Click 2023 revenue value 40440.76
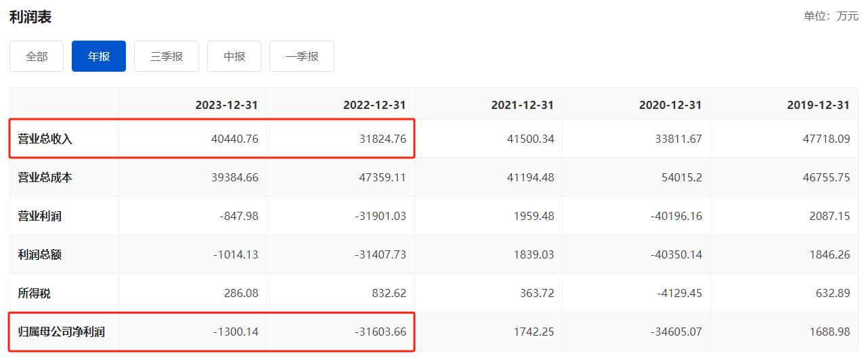The width and height of the screenshot is (868, 360). click(235, 139)
